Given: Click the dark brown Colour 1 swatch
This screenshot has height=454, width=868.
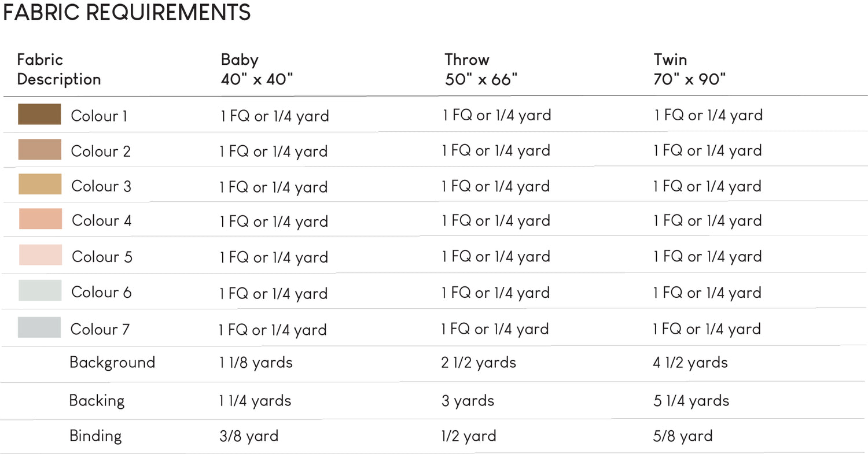Looking at the screenshot, I should [39, 115].
